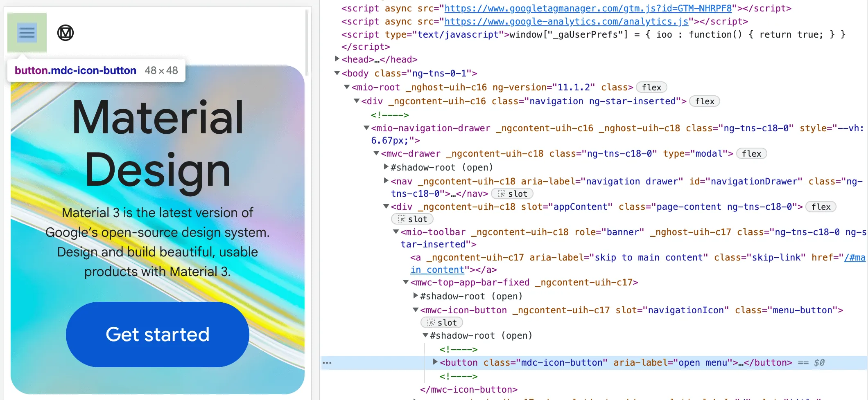Select comment node under div navigation
Image resolution: width=868 pixels, height=400 pixels.
(390, 115)
